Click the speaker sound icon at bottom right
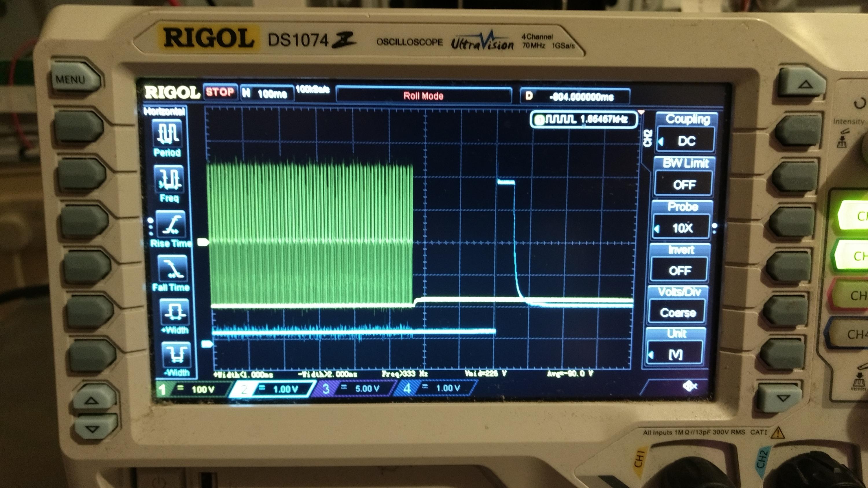Viewport: 868px width, 488px height. [689, 386]
